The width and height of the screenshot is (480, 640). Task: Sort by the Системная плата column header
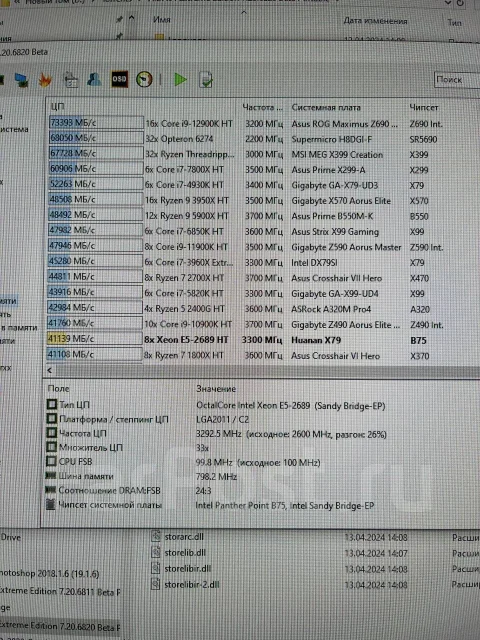point(326,108)
